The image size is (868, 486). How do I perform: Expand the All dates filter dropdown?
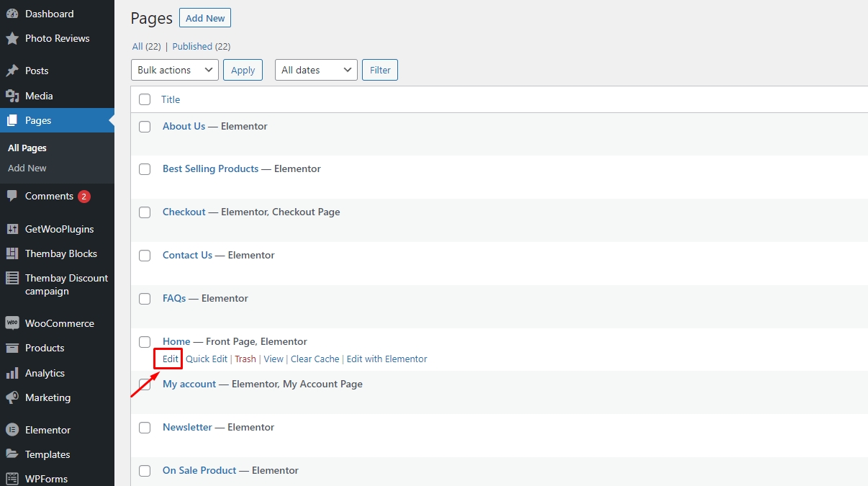pyautogui.click(x=316, y=70)
